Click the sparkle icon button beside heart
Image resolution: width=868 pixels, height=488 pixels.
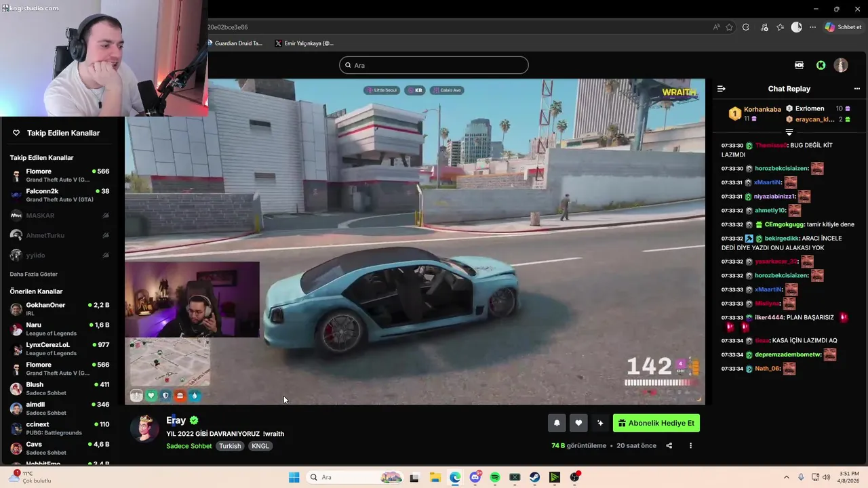pos(600,423)
